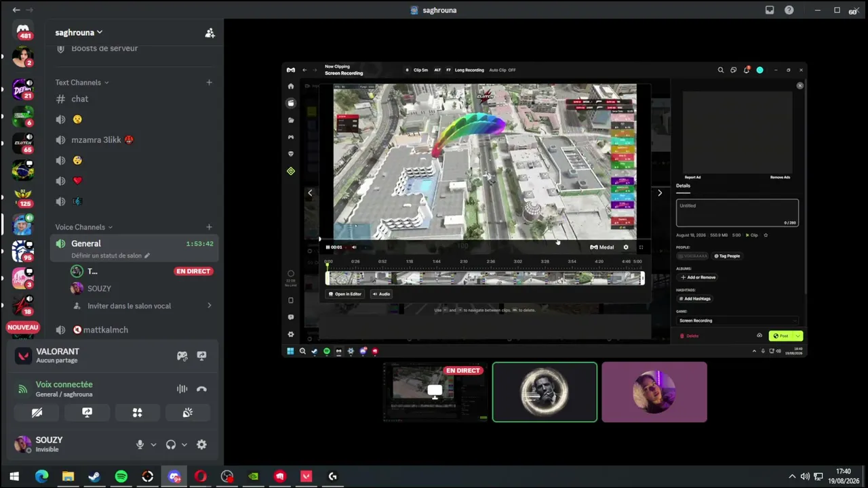Create a new text channel with plus
The width and height of the screenshot is (868, 488).
[x=209, y=83]
